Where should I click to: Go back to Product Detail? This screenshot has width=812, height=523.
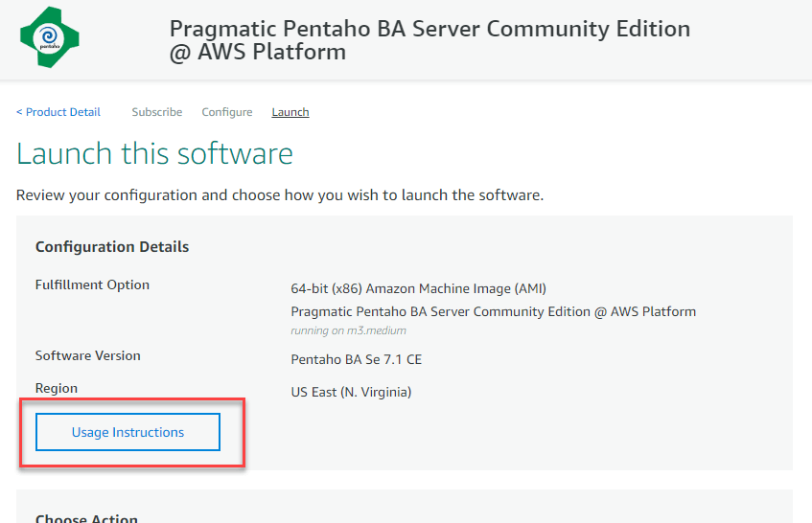click(58, 112)
